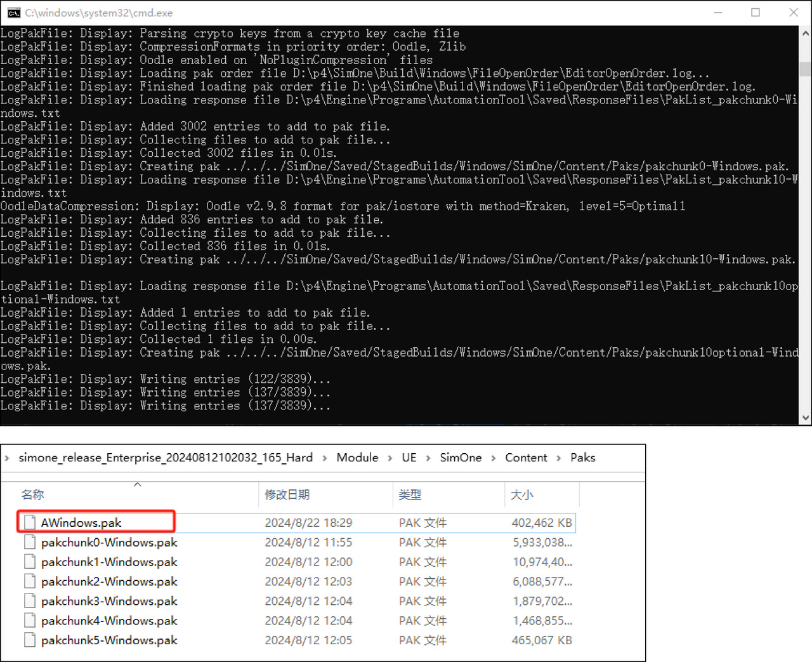Select the pakchunk0-Windows.pak file name
This screenshot has width=812, height=662.
click(109, 542)
